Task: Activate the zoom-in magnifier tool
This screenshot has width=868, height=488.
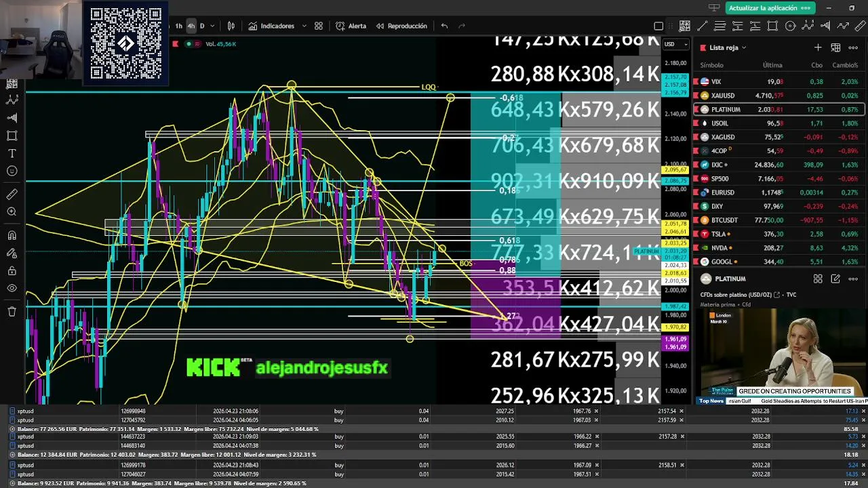Action: pyautogui.click(x=12, y=212)
